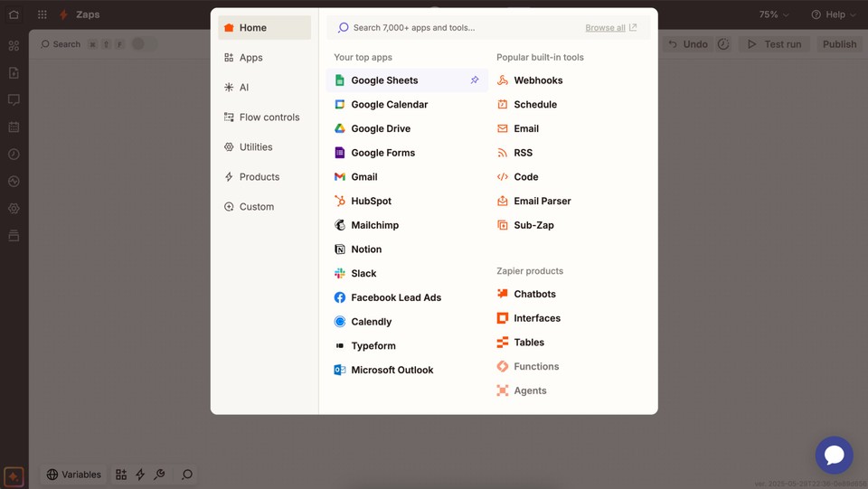This screenshot has height=489, width=868.
Task: Click the canvas magnifier search icon
Action: [x=187, y=475]
